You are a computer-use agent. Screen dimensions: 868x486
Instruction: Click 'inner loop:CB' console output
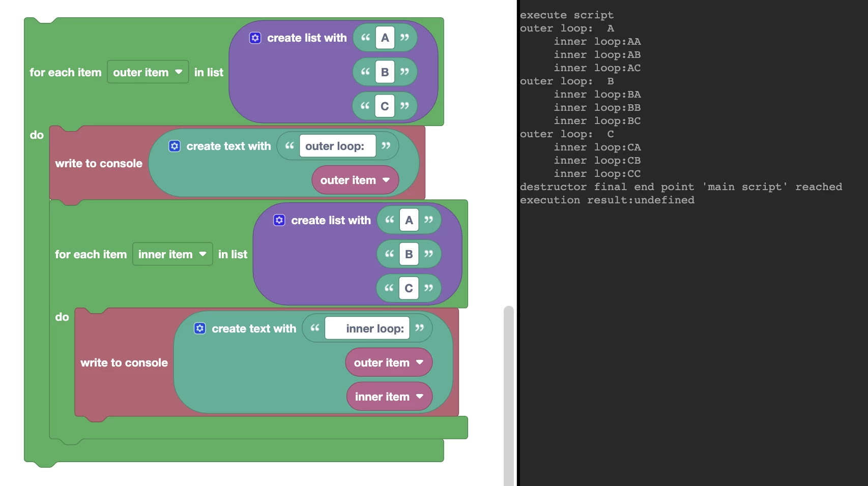[597, 161]
